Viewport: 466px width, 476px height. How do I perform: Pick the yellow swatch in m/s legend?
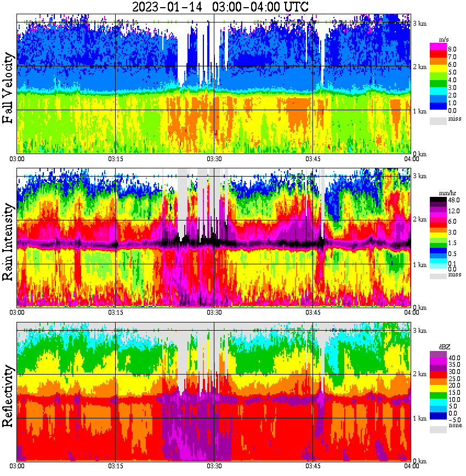point(438,69)
